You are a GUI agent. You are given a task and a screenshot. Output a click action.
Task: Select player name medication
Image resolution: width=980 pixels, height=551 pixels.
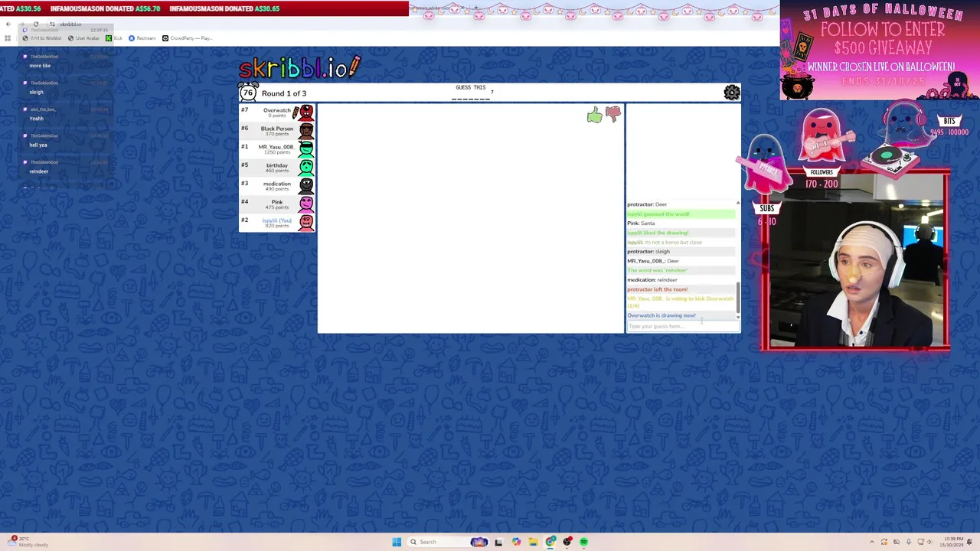pyautogui.click(x=276, y=184)
